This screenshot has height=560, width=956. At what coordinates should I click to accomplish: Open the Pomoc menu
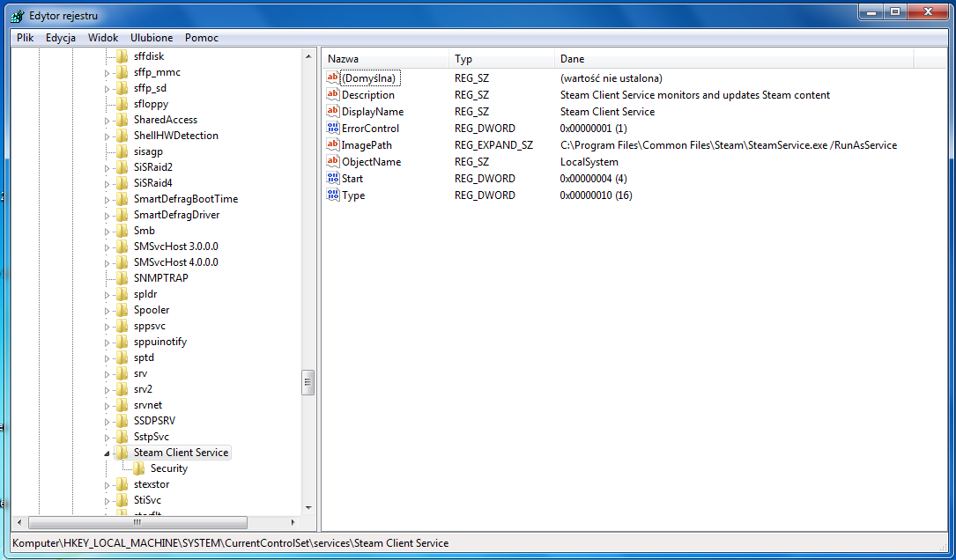[202, 38]
